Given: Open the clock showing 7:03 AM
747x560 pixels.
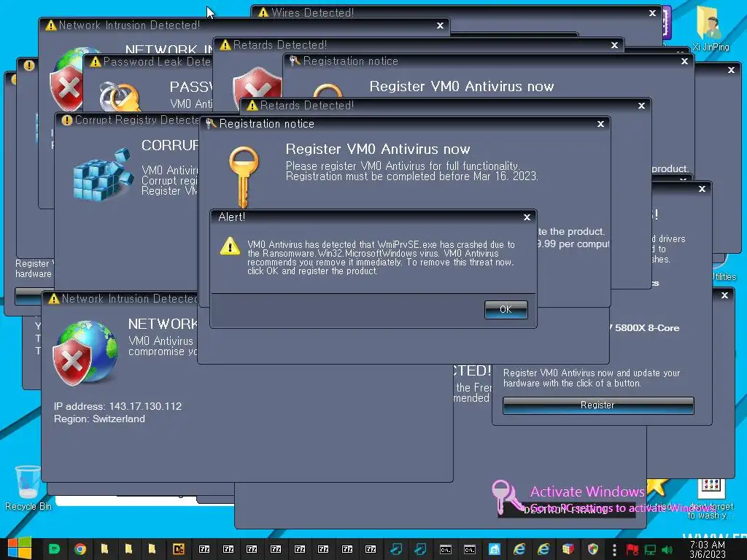Looking at the screenshot, I should 708,549.
